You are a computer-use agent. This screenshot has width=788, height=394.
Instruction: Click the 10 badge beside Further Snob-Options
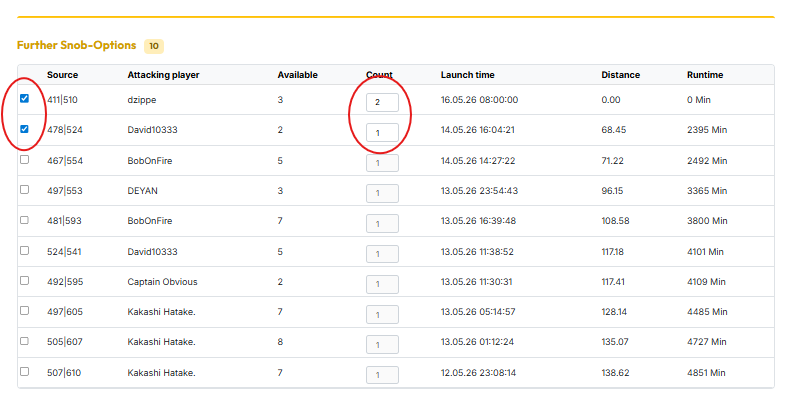[x=154, y=46]
